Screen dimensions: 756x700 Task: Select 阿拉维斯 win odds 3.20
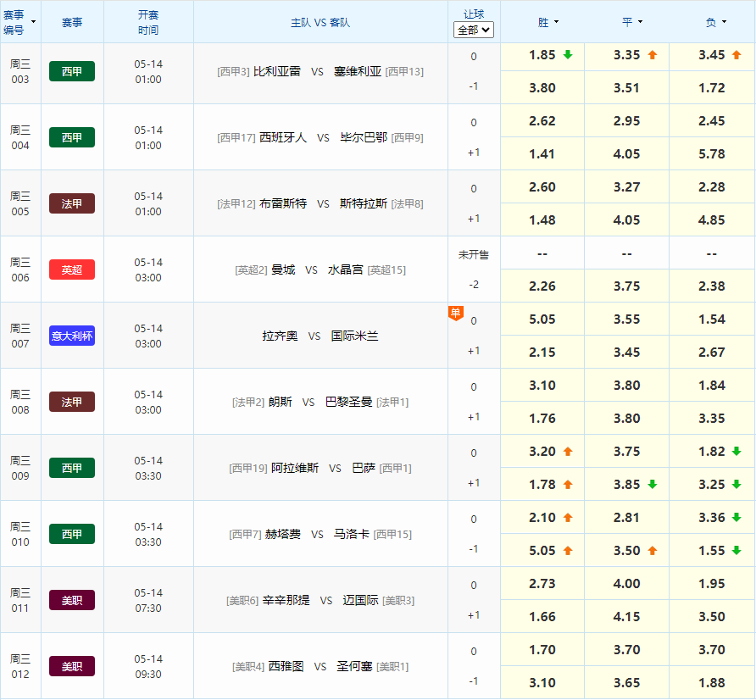(x=542, y=451)
